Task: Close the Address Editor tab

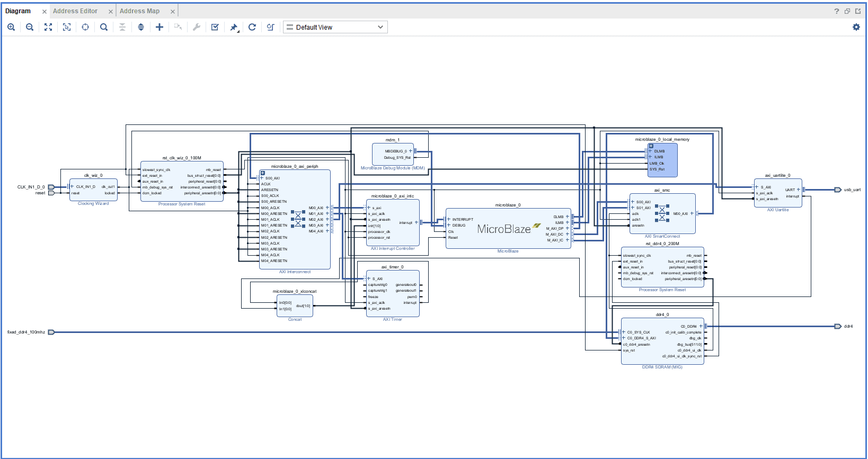Action: coord(111,12)
